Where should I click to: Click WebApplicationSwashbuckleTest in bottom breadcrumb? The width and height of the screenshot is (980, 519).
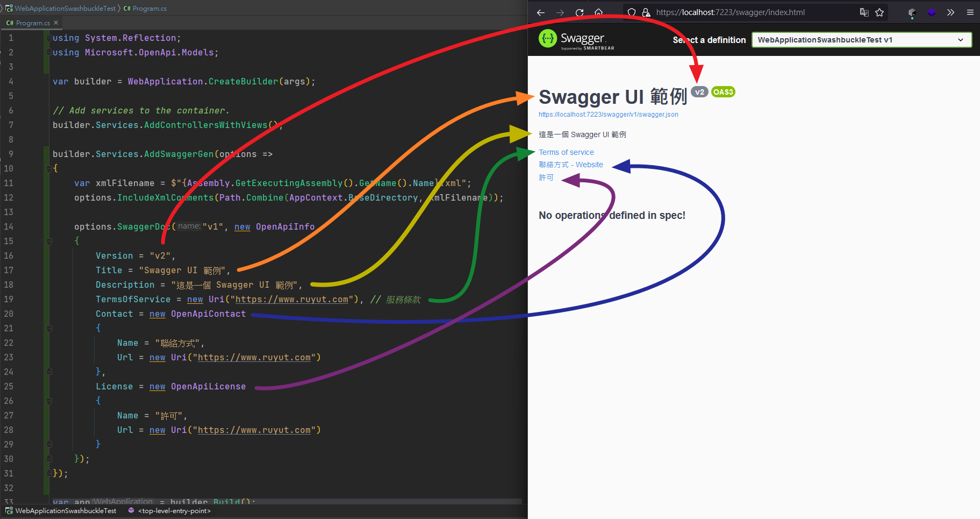[x=66, y=510]
